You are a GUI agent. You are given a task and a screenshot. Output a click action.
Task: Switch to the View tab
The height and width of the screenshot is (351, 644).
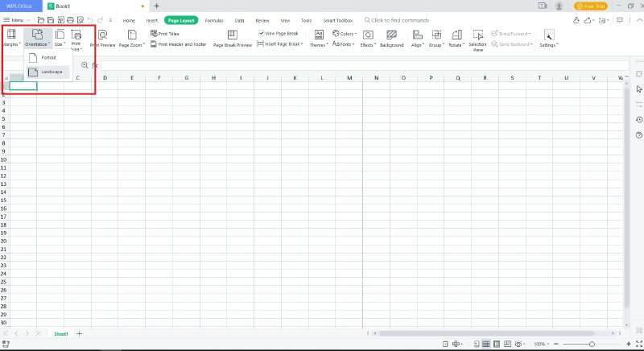[x=285, y=20]
